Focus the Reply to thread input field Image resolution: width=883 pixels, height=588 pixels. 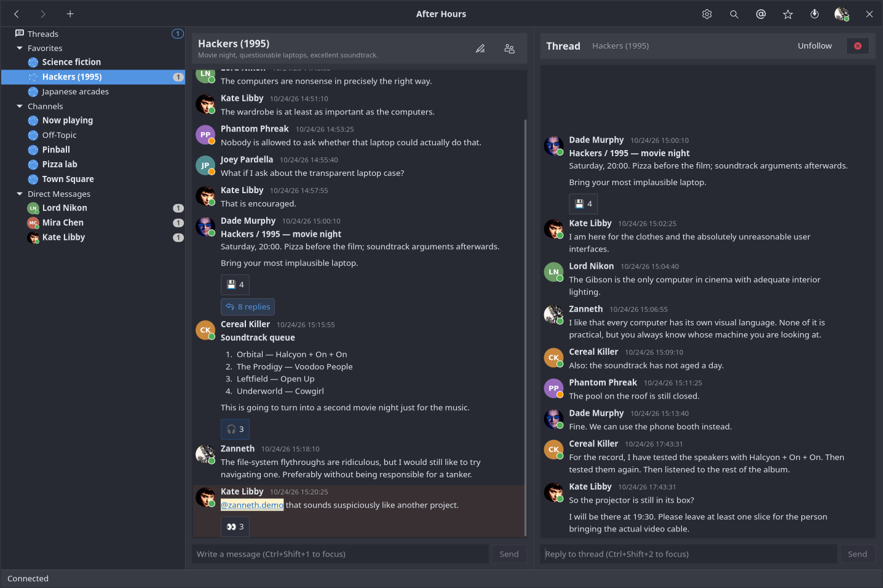coord(689,554)
